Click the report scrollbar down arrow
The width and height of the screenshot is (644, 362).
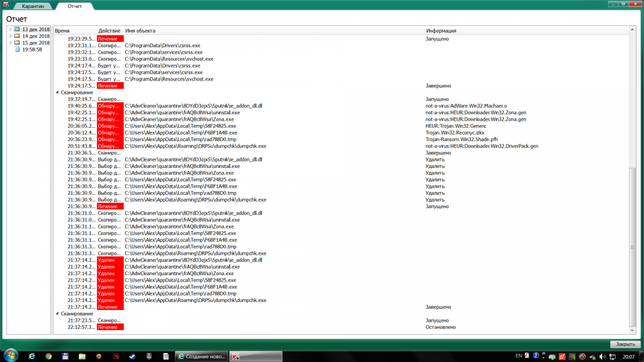(x=632, y=330)
